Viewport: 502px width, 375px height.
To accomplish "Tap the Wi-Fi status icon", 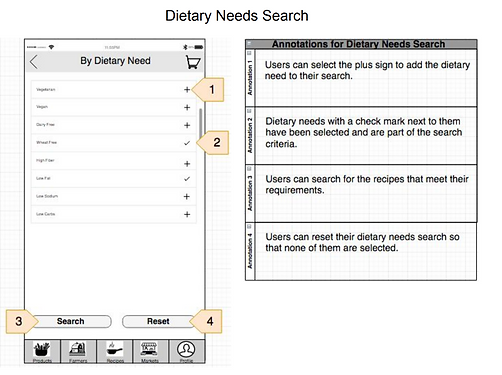I will click(51, 47).
